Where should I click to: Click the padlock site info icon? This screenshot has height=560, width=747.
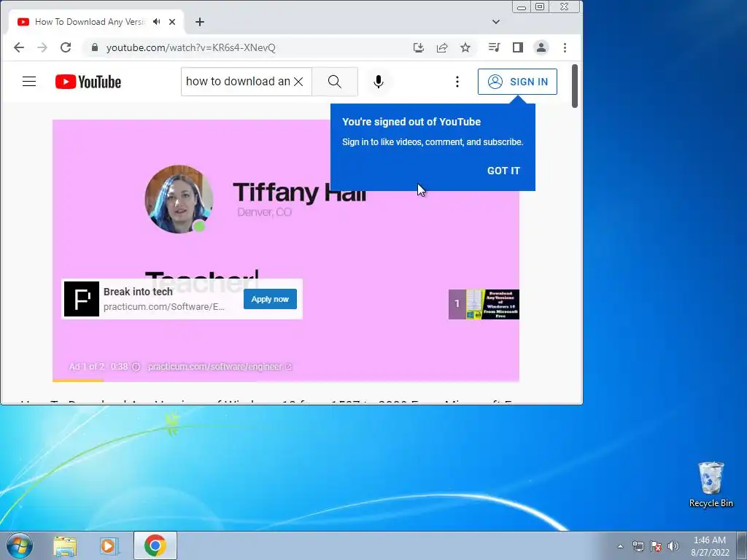pos(94,47)
